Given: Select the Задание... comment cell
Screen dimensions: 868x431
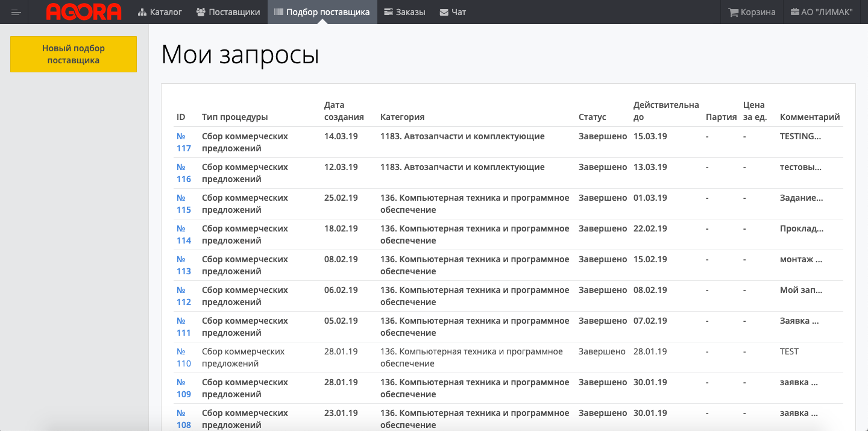Looking at the screenshot, I should (x=802, y=198).
